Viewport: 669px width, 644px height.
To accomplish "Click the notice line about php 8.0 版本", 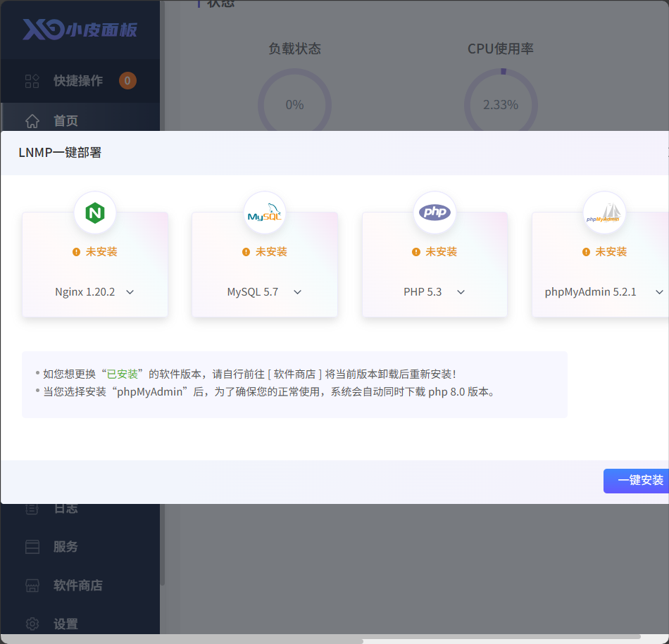I will (269, 392).
